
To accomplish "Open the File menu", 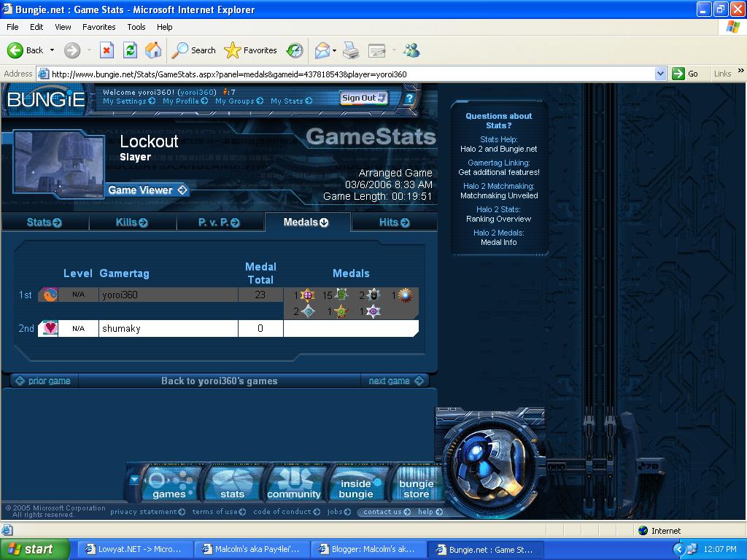I will 12,27.
